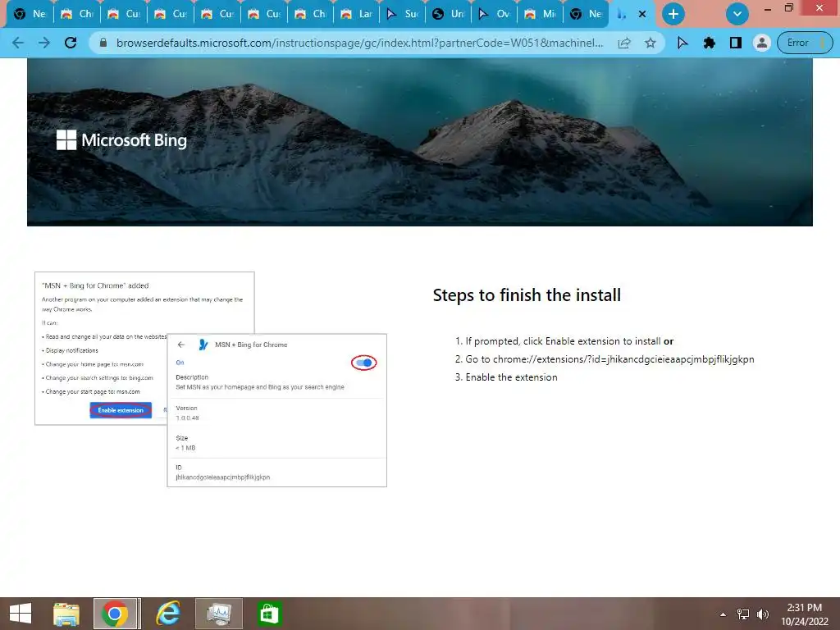Toggle the browser side panel
The width and height of the screenshot is (840, 630).
[x=736, y=43]
